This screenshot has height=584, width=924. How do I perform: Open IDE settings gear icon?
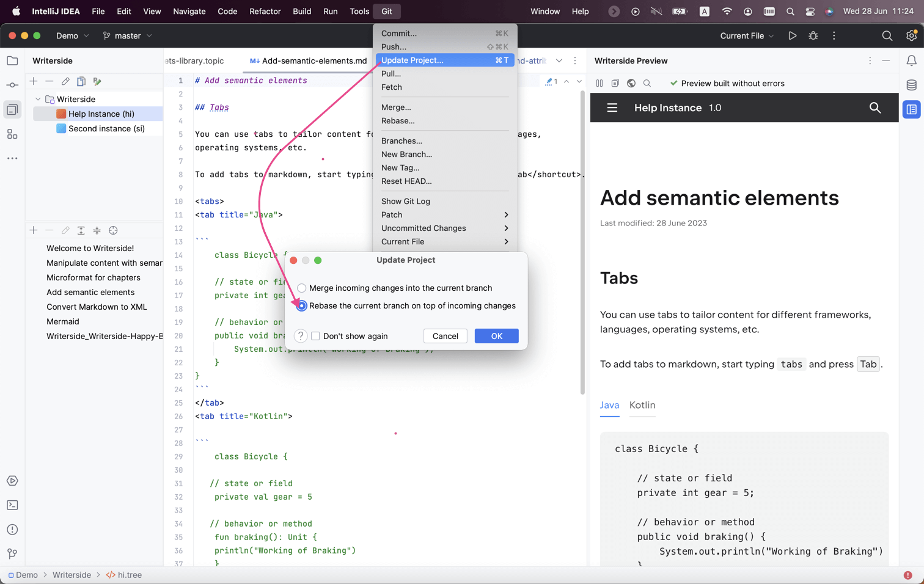point(911,36)
